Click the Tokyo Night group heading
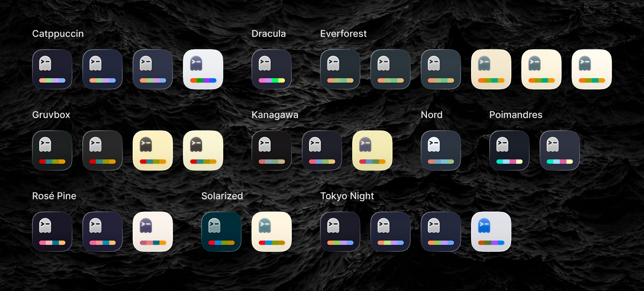 click(347, 196)
